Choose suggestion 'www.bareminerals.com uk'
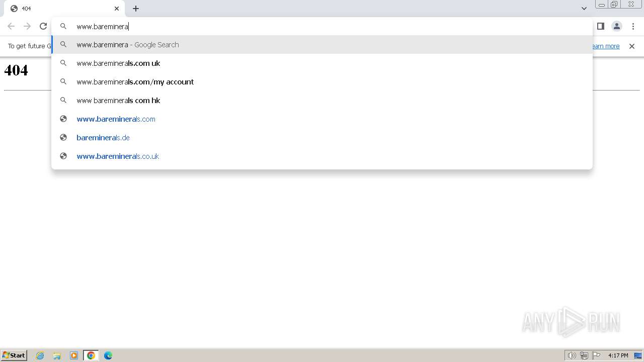The height and width of the screenshot is (362, 644). tap(322, 63)
